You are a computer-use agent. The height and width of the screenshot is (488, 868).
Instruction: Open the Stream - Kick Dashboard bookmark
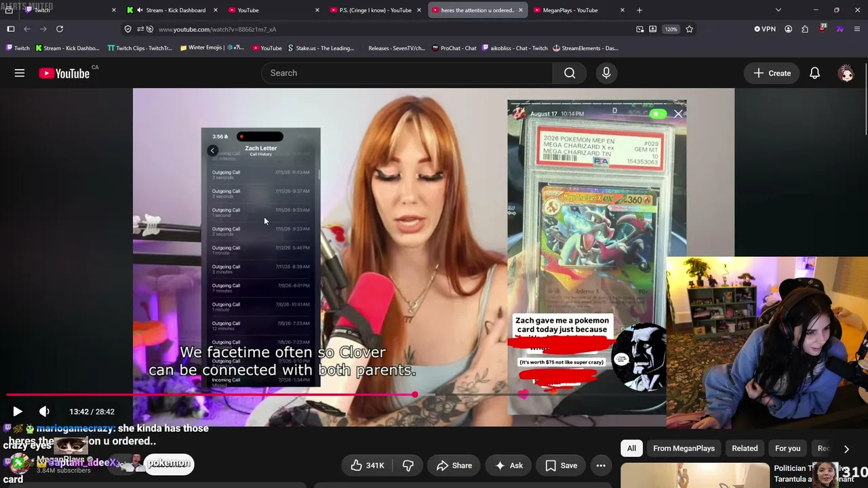pos(67,48)
